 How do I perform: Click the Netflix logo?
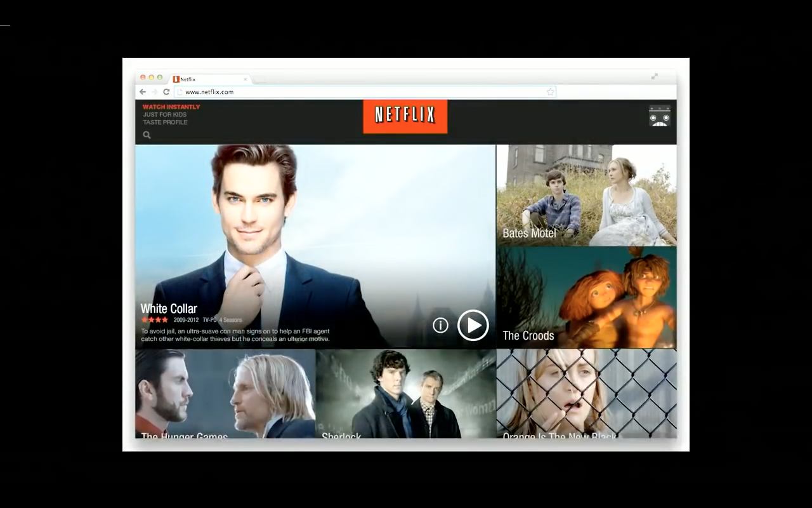click(405, 116)
